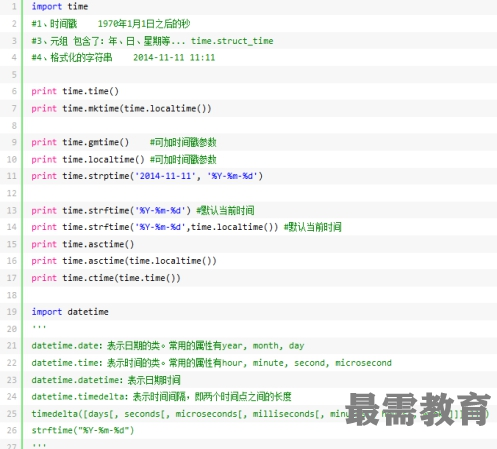Image resolution: width=497 pixels, height=449 pixels.
Task: Click the time.struct_time comment line
Action: pyautogui.click(x=153, y=41)
